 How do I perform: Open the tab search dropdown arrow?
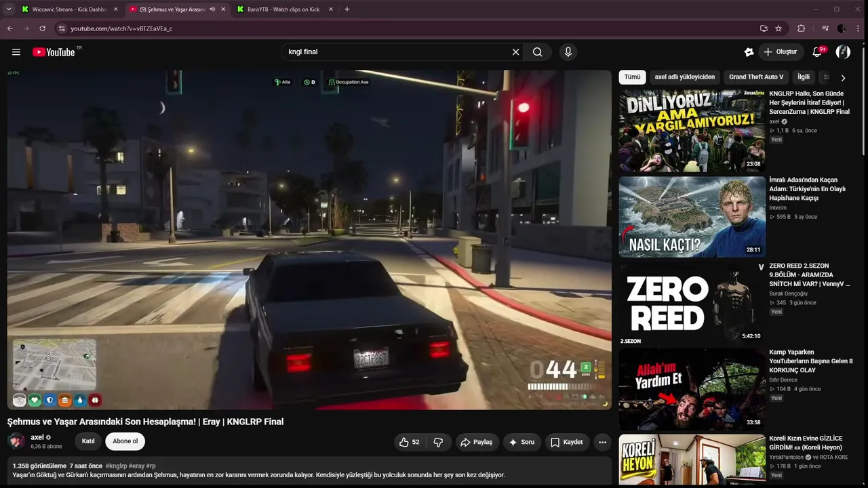[x=9, y=9]
